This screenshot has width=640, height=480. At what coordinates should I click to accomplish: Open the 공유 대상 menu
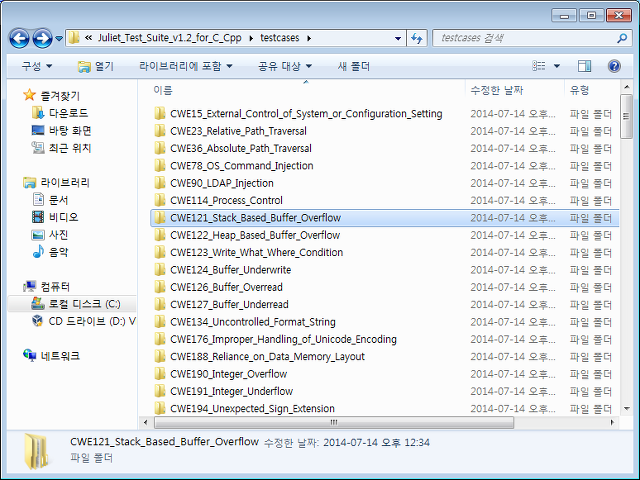pos(285,66)
